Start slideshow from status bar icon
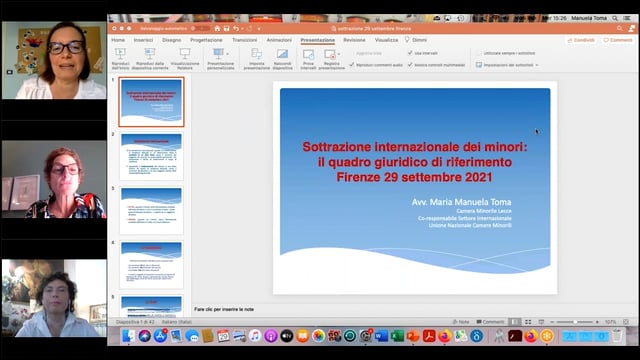This screenshot has width=640, height=360. [541, 322]
